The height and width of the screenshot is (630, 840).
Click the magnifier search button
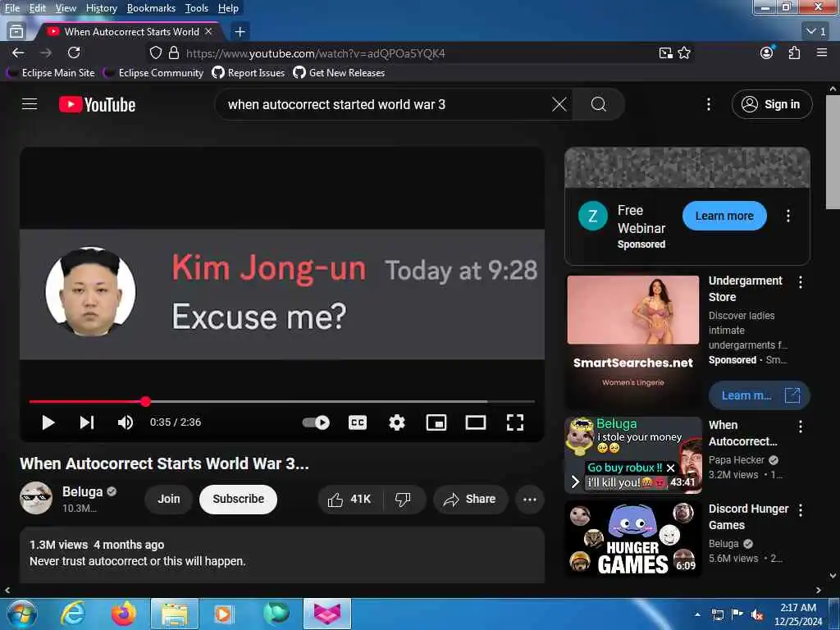coord(598,104)
